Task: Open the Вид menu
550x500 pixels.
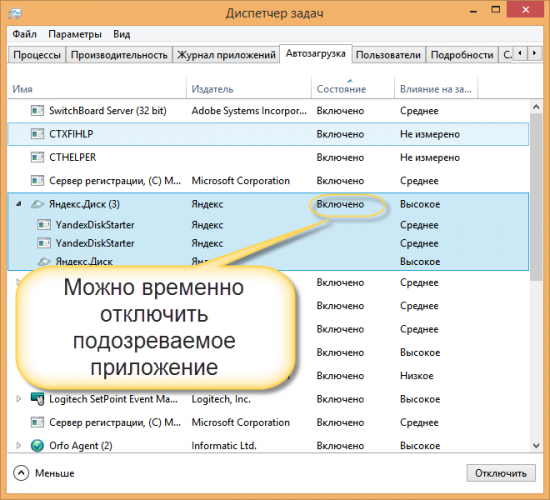Action: [122, 34]
